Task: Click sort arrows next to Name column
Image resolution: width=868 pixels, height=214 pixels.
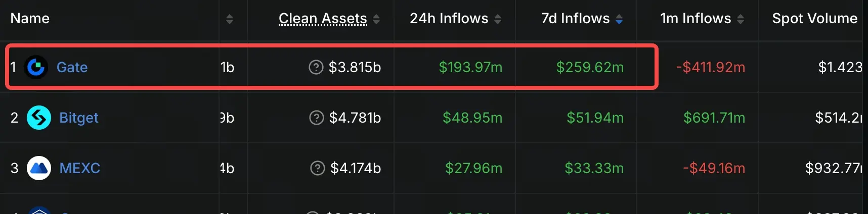Action: [x=230, y=19]
